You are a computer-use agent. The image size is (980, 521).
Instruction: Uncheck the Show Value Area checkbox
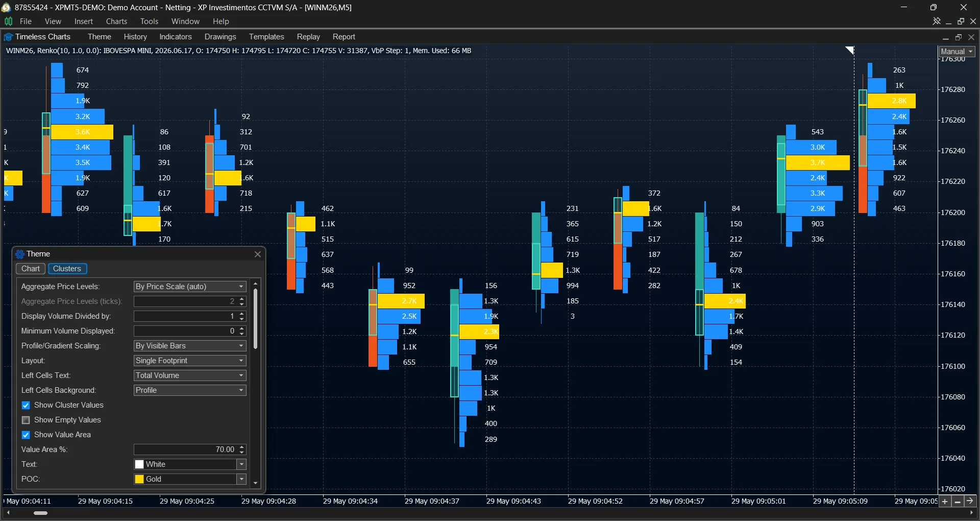[x=26, y=435]
